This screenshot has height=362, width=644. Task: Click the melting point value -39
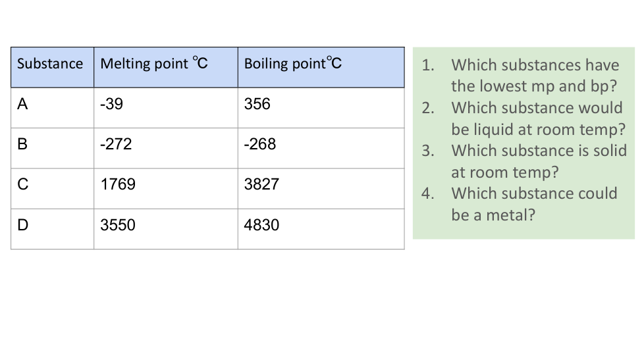pos(112,105)
